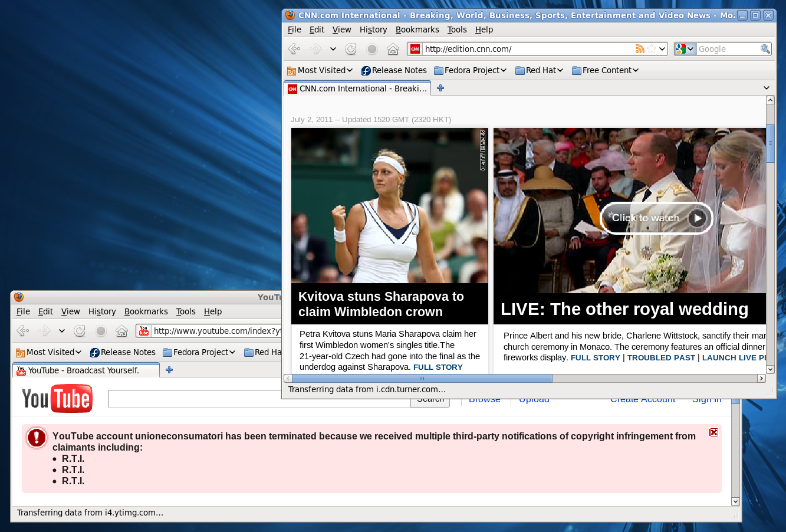Open Most Visited bookmarks in CNN window
Image resolution: width=786 pixels, height=532 pixels.
[x=320, y=70]
